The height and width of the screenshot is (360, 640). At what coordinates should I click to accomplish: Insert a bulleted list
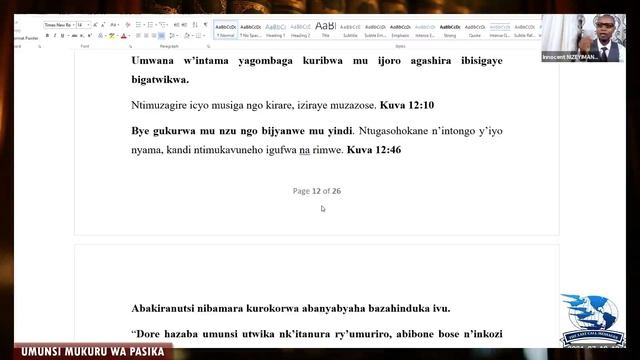138,25
